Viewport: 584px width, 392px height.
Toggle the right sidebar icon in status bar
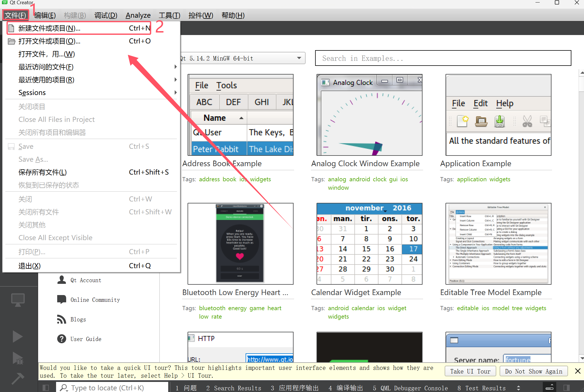567,388
